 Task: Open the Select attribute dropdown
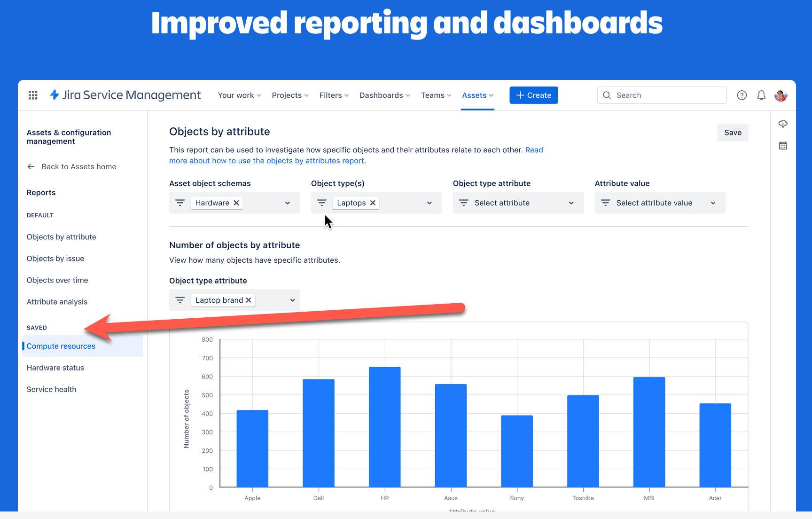pos(517,203)
